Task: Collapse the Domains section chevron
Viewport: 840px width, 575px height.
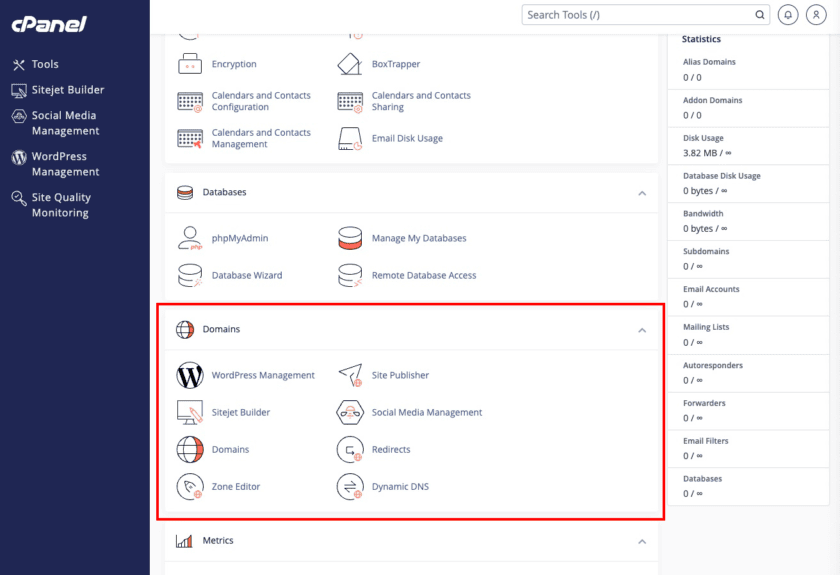Action: (642, 330)
